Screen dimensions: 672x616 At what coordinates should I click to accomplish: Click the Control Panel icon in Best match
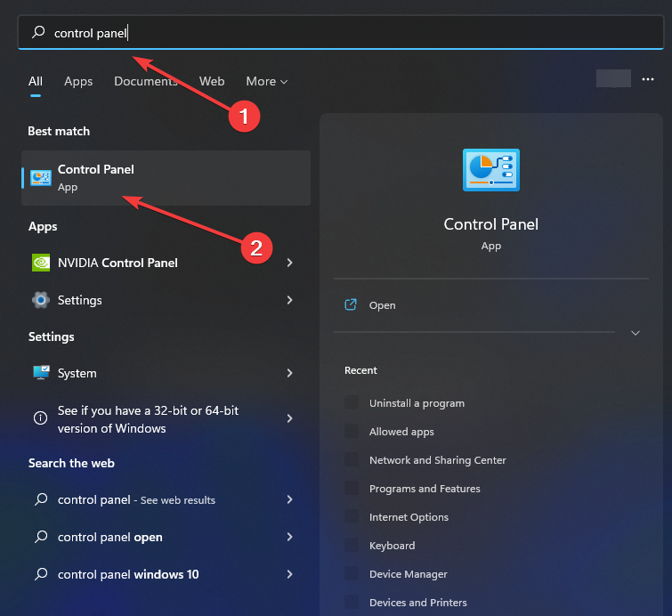click(41, 177)
